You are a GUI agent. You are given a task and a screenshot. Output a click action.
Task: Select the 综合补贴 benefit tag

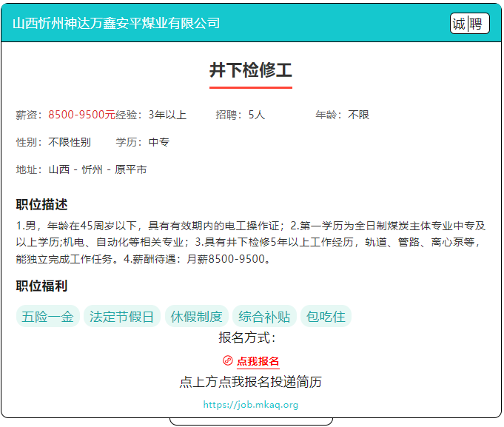(264, 317)
